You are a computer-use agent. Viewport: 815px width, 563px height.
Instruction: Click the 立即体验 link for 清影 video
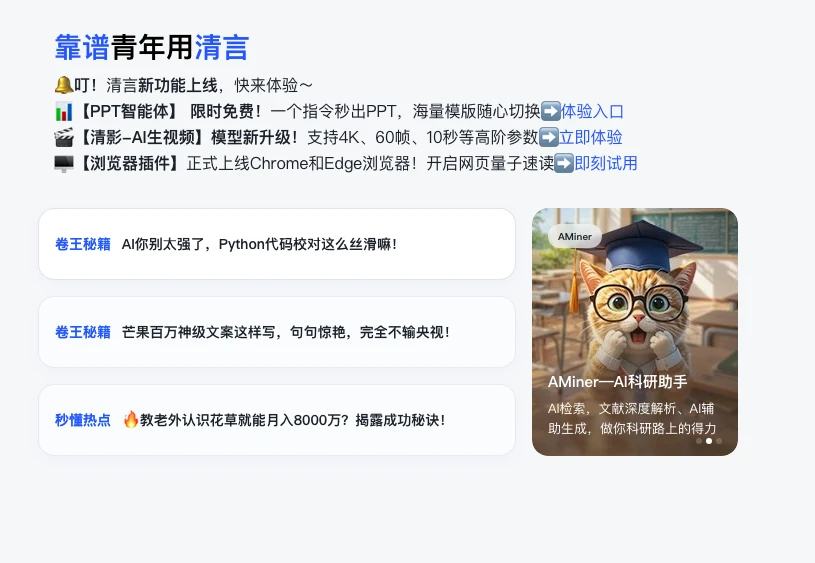coord(590,137)
